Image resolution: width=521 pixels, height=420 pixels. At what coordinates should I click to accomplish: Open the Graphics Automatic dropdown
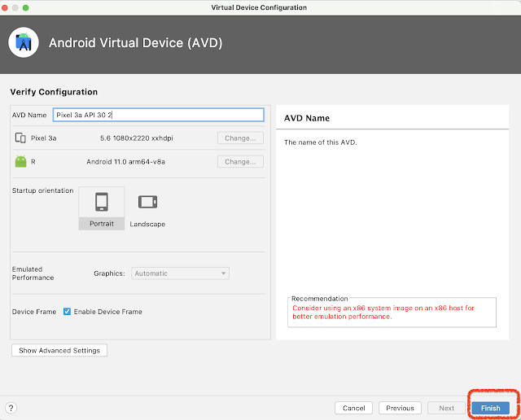[x=180, y=273]
